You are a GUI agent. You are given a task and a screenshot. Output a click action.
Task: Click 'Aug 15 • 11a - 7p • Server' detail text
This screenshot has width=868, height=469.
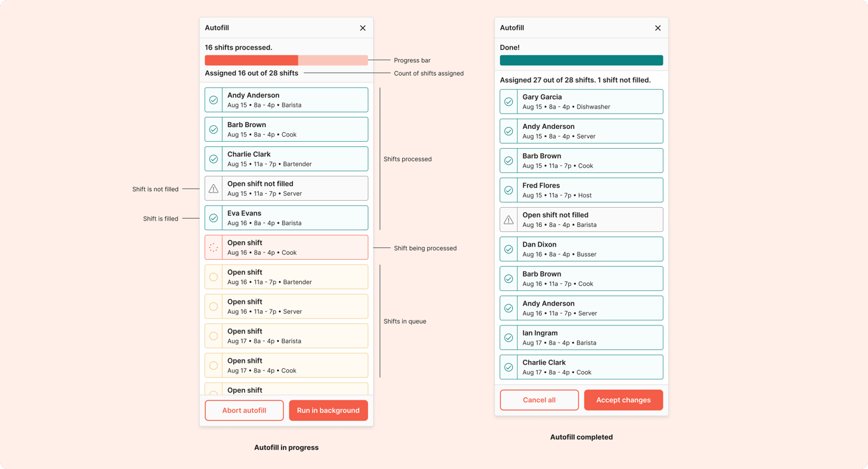click(x=264, y=194)
